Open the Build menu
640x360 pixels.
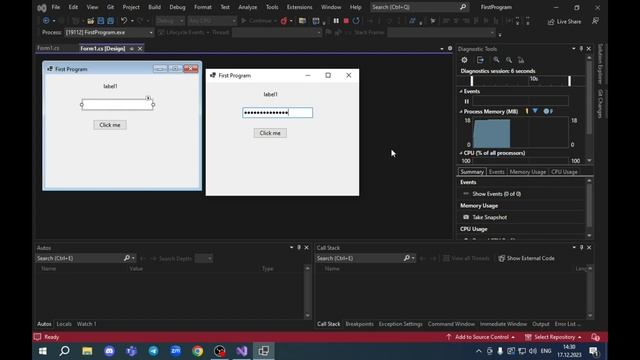coord(154,7)
